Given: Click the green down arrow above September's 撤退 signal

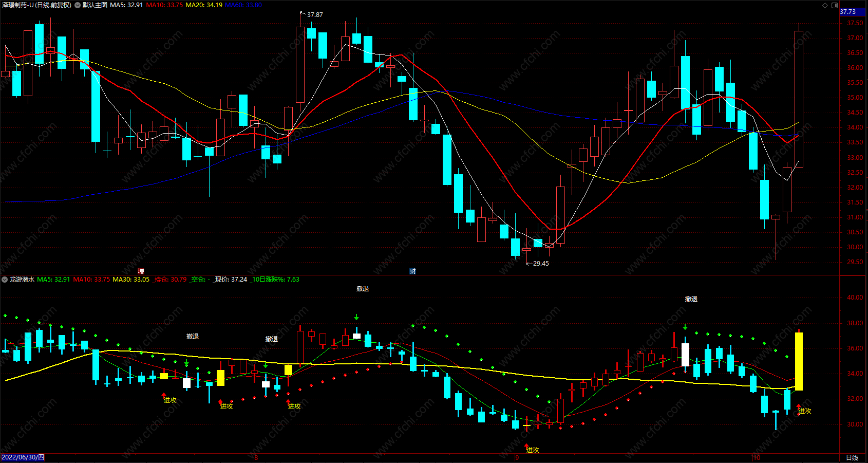Looking at the screenshot, I should pyautogui.click(x=685, y=327).
